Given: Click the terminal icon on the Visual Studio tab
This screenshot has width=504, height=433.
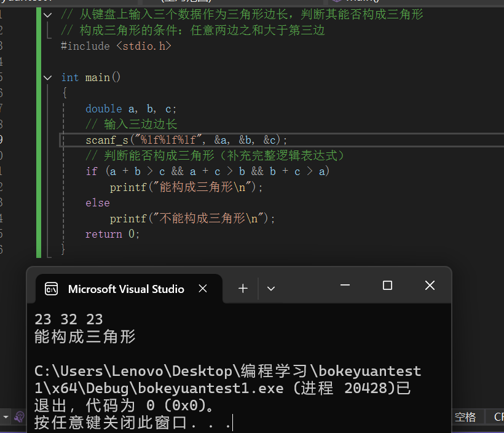Looking at the screenshot, I should [x=51, y=288].
